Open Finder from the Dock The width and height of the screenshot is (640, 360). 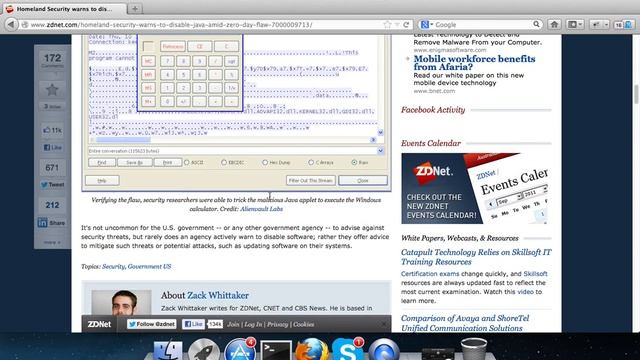[x=168, y=350]
